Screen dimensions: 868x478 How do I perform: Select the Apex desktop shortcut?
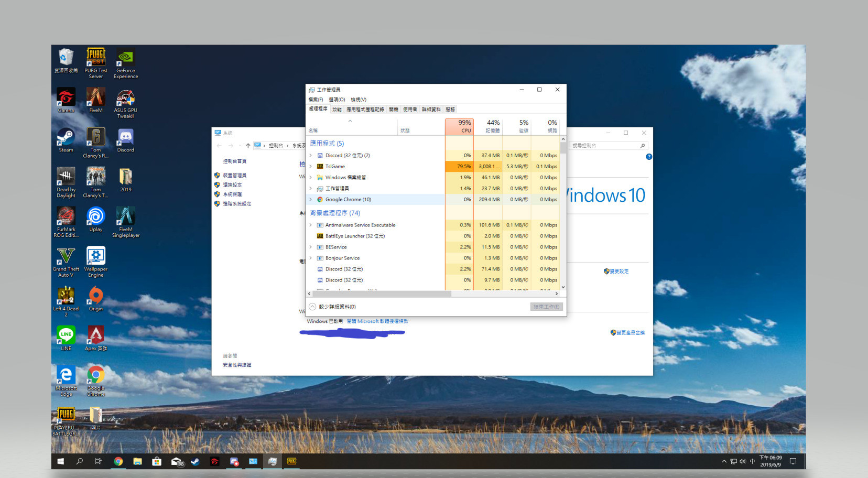click(x=96, y=338)
